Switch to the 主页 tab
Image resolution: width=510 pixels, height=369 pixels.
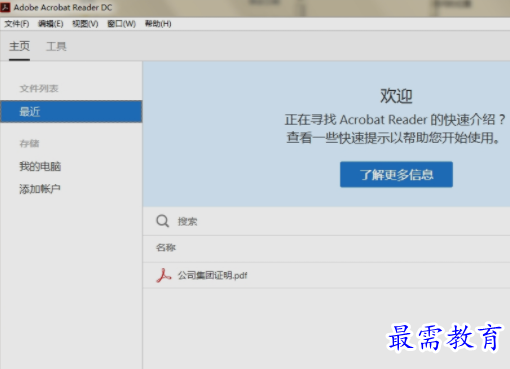tap(19, 46)
